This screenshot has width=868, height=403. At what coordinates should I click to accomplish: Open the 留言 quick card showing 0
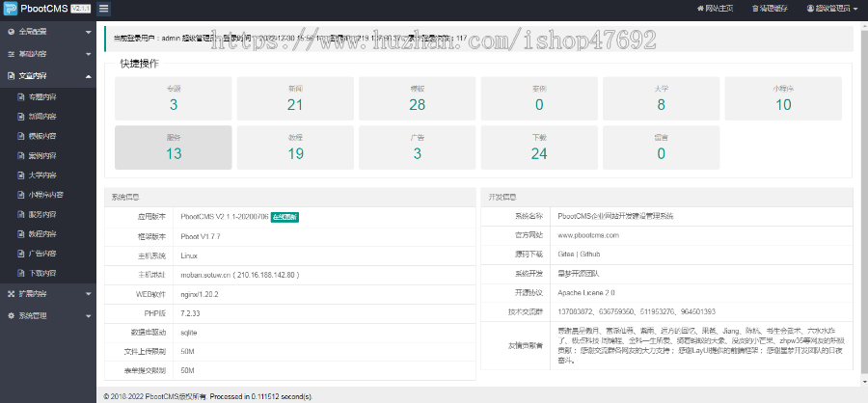[x=661, y=148]
